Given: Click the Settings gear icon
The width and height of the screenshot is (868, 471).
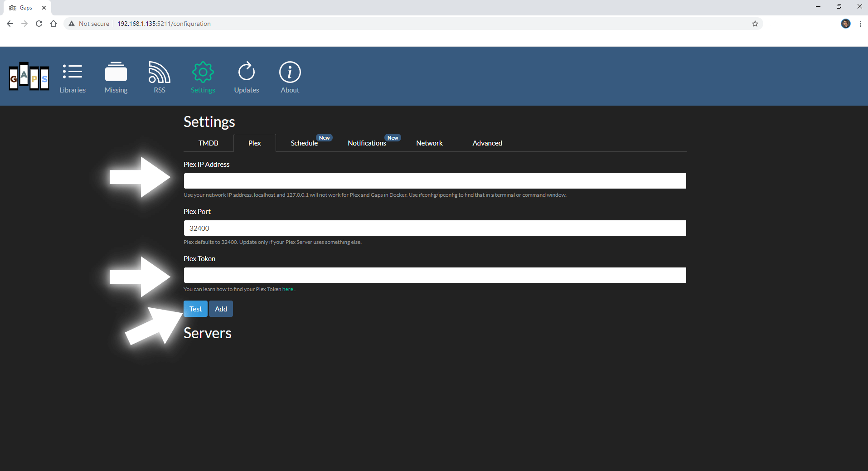Looking at the screenshot, I should pyautogui.click(x=203, y=72).
